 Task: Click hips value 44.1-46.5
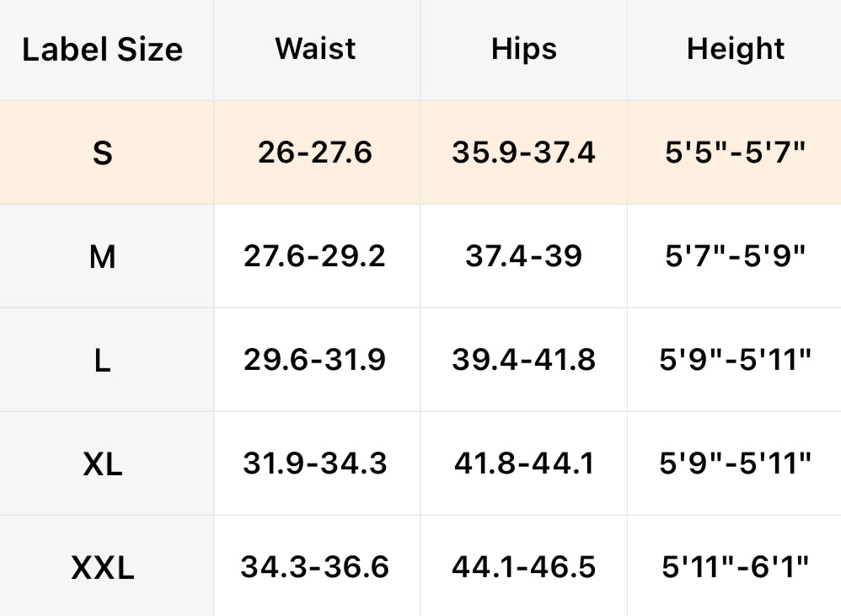(x=523, y=567)
